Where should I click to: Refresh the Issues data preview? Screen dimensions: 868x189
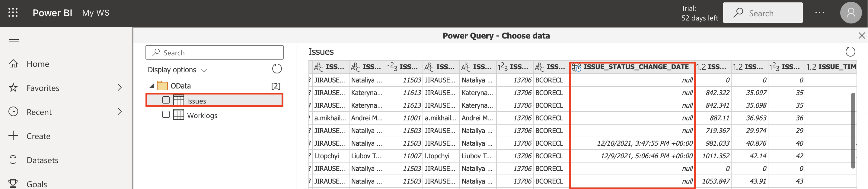[x=850, y=52]
